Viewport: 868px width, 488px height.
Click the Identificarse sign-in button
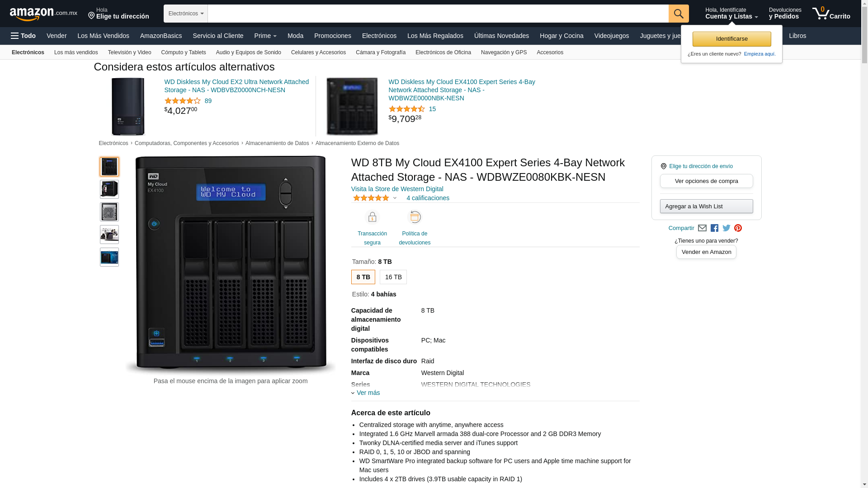click(x=731, y=39)
